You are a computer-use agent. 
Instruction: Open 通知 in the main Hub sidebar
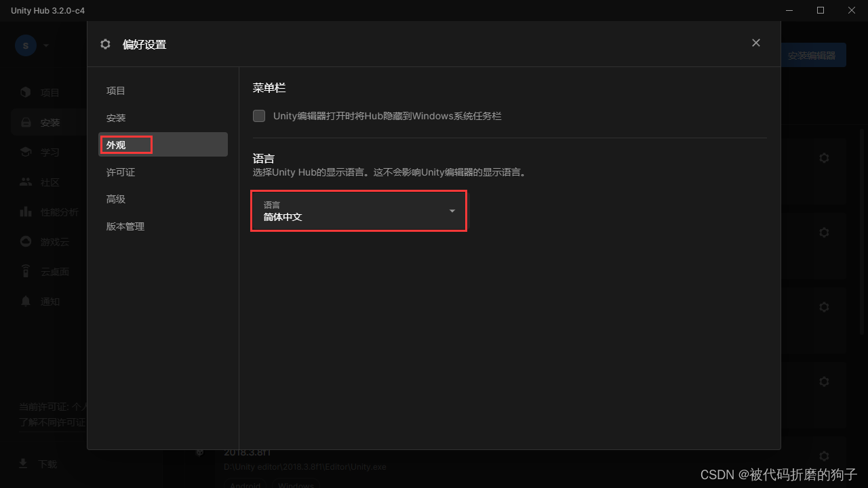(49, 302)
